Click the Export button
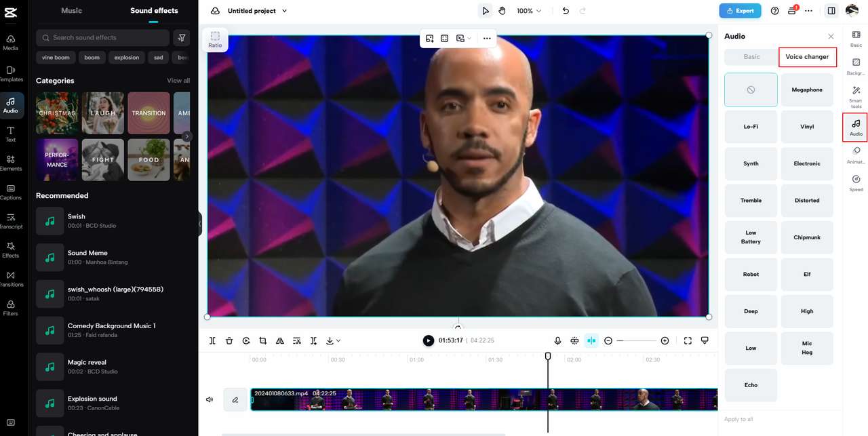 (740, 11)
